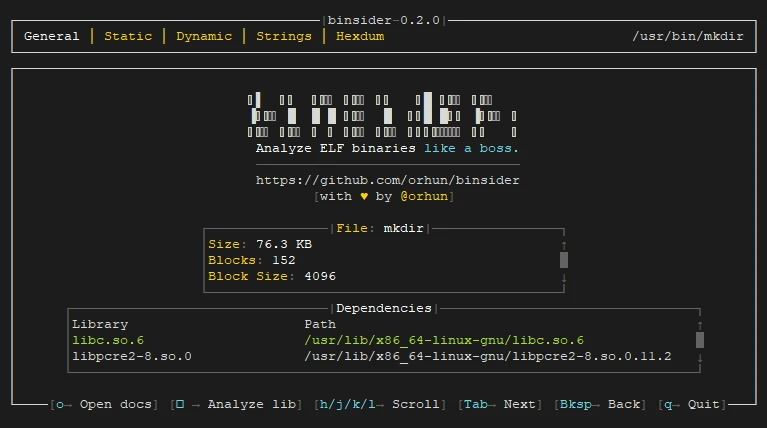This screenshot has height=428, width=767.
Task: Click the Analyze lib button
Action: pyautogui.click(x=235, y=404)
